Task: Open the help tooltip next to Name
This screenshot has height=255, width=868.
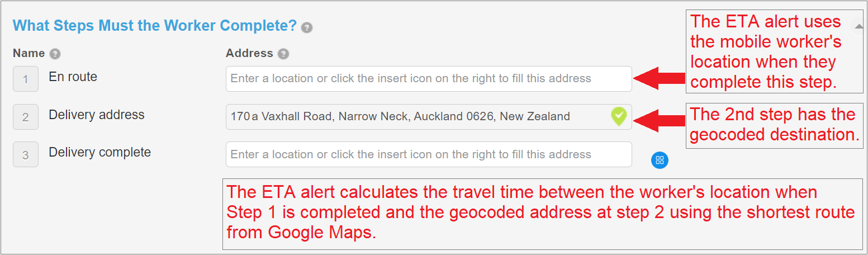Action: (55, 54)
